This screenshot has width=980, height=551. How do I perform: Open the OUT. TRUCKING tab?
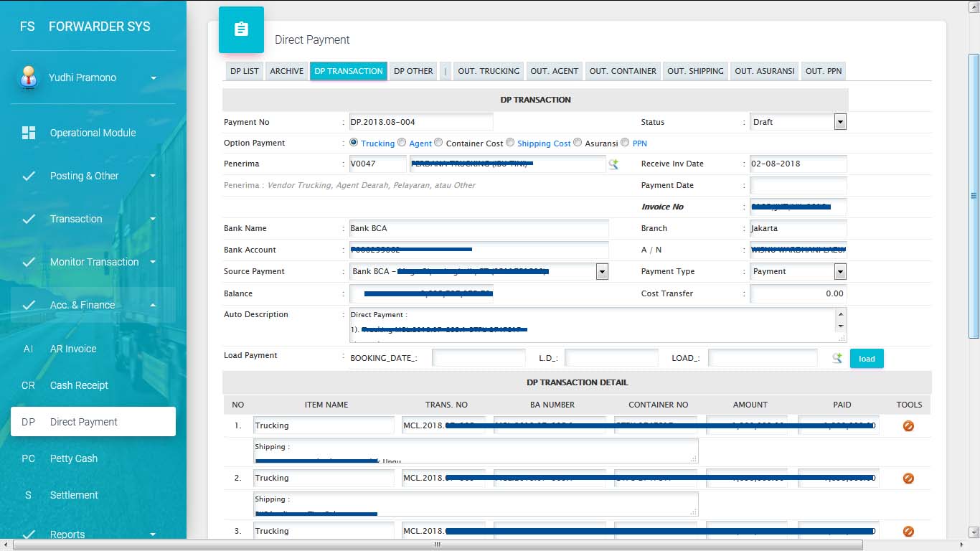click(x=488, y=71)
